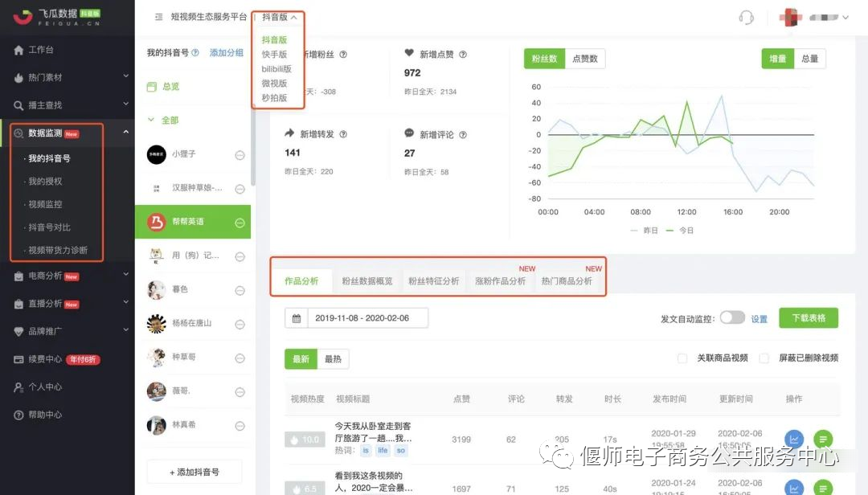Click the calendar icon of date range
The height and width of the screenshot is (495, 868).
[x=296, y=318]
